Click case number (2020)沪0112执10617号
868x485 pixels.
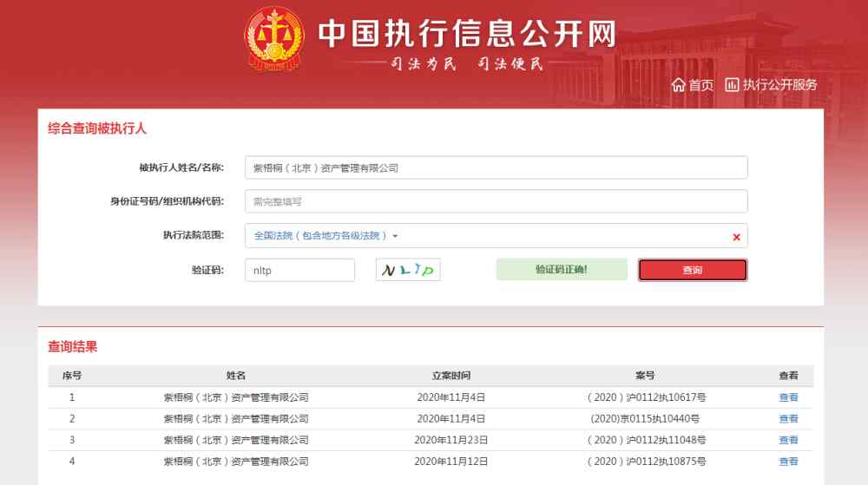(646, 397)
